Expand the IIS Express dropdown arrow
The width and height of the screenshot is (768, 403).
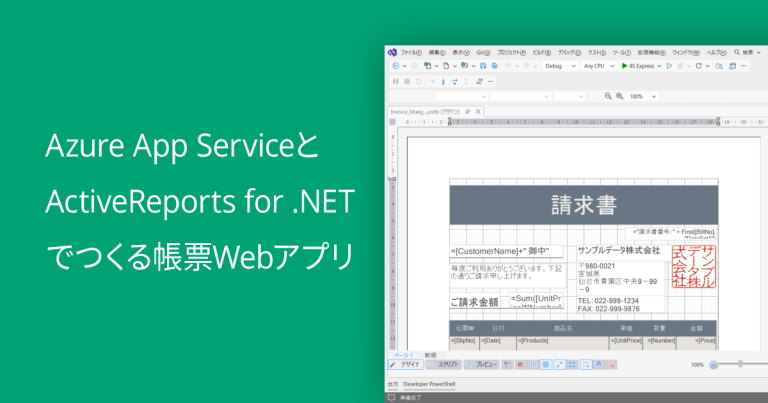click(x=659, y=66)
